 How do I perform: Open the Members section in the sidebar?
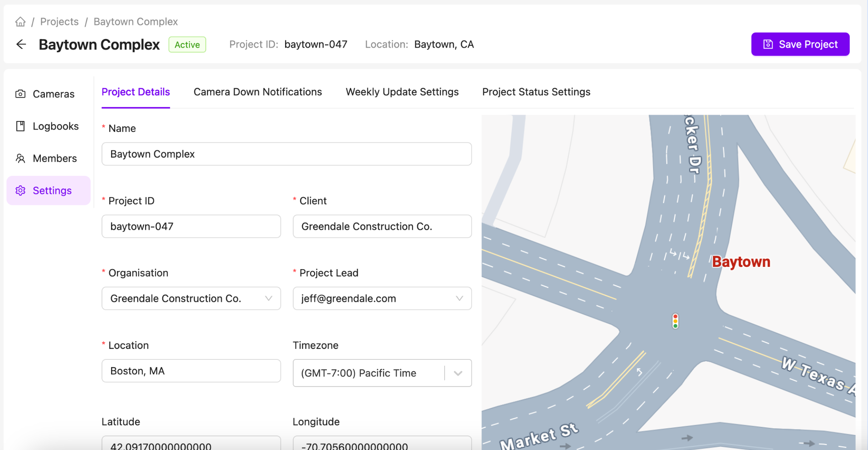47,158
